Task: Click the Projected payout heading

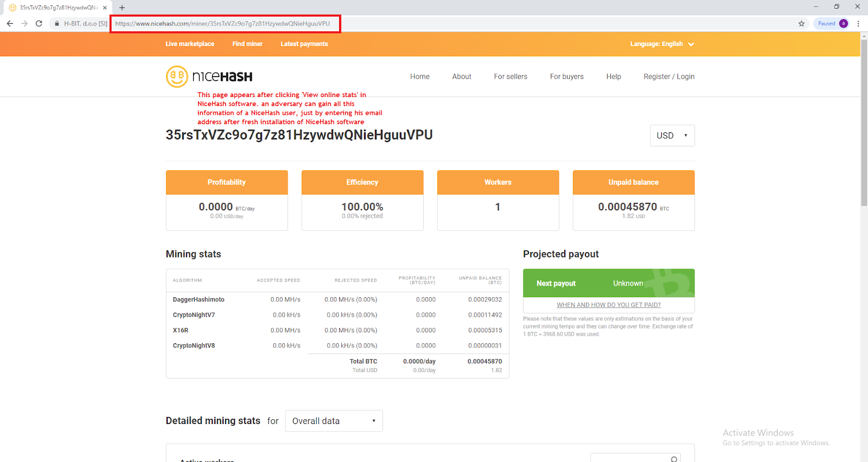Action: pyautogui.click(x=561, y=254)
